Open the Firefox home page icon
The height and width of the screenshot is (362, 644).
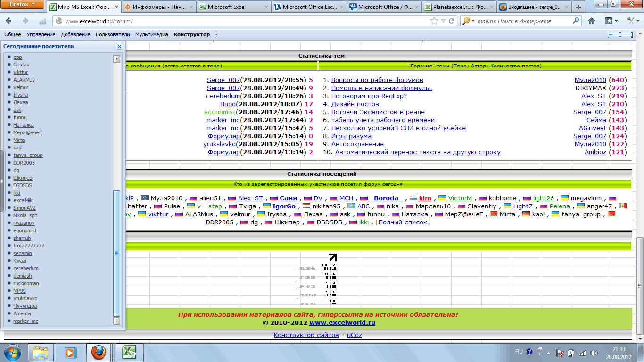coord(591,21)
